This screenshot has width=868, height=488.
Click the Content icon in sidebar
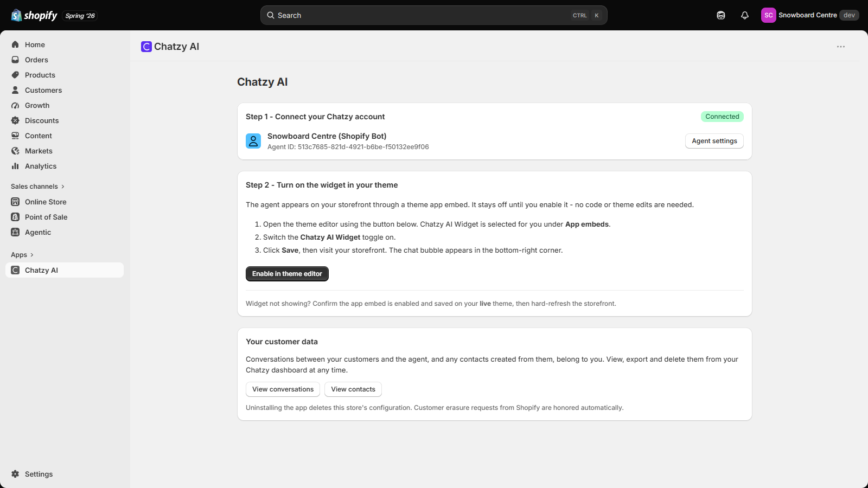[x=15, y=136]
